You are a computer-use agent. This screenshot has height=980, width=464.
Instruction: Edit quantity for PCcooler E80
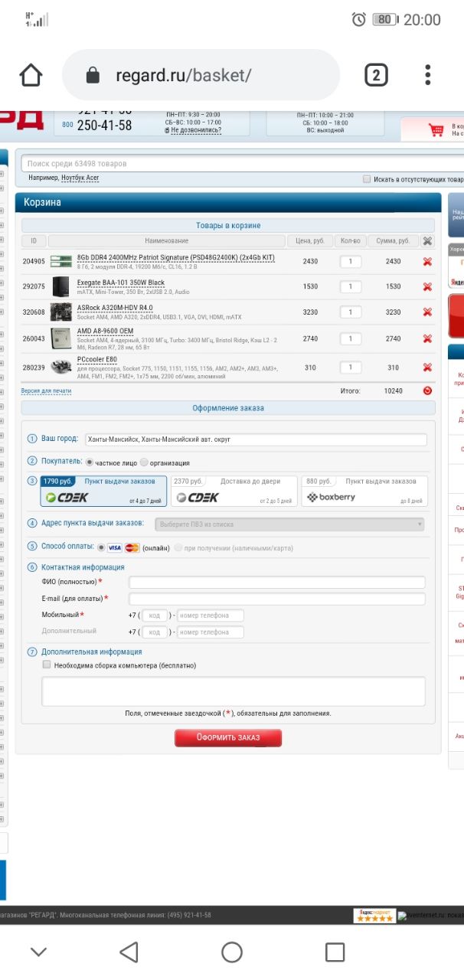tap(351, 367)
